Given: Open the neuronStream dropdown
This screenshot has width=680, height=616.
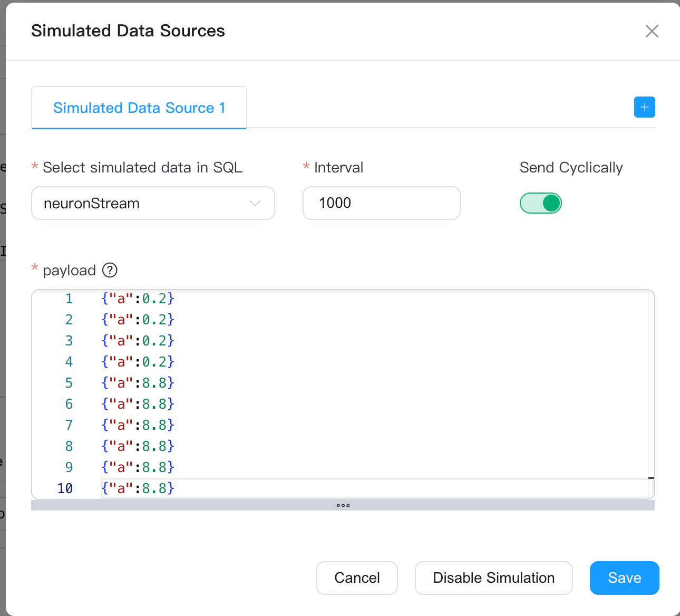Looking at the screenshot, I should tap(153, 203).
